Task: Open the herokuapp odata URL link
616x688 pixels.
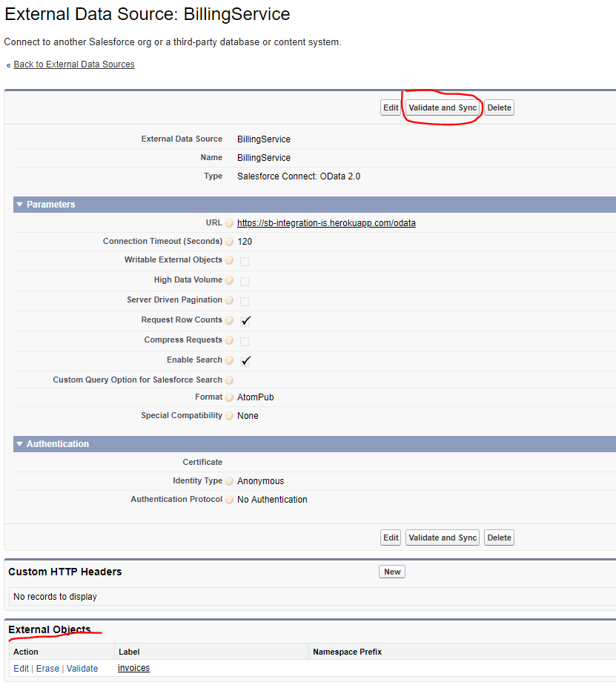Action: pos(326,223)
